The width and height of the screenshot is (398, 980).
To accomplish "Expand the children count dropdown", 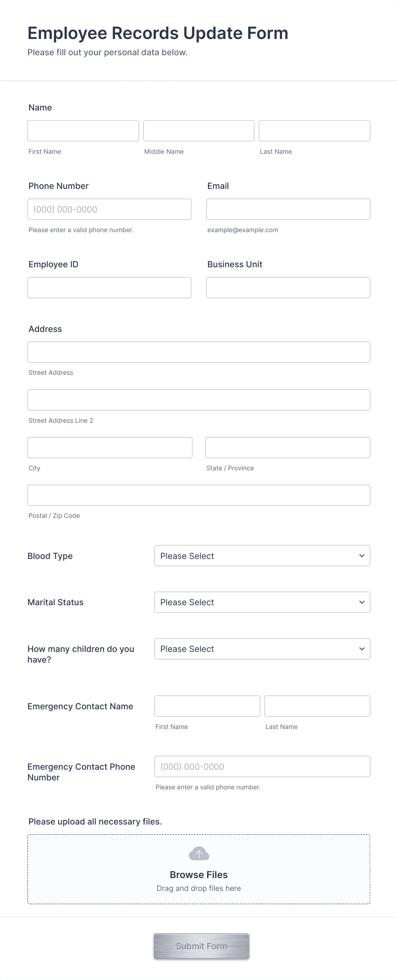I will click(262, 649).
